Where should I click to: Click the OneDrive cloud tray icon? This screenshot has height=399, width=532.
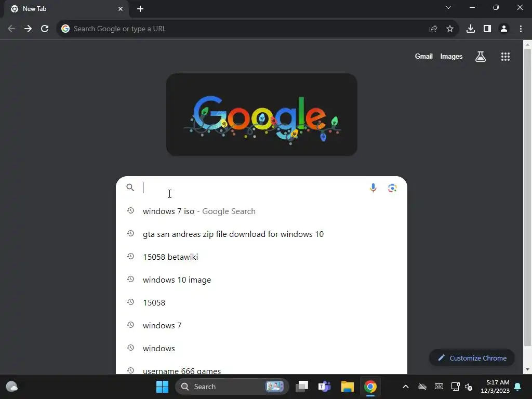pyautogui.click(x=422, y=387)
